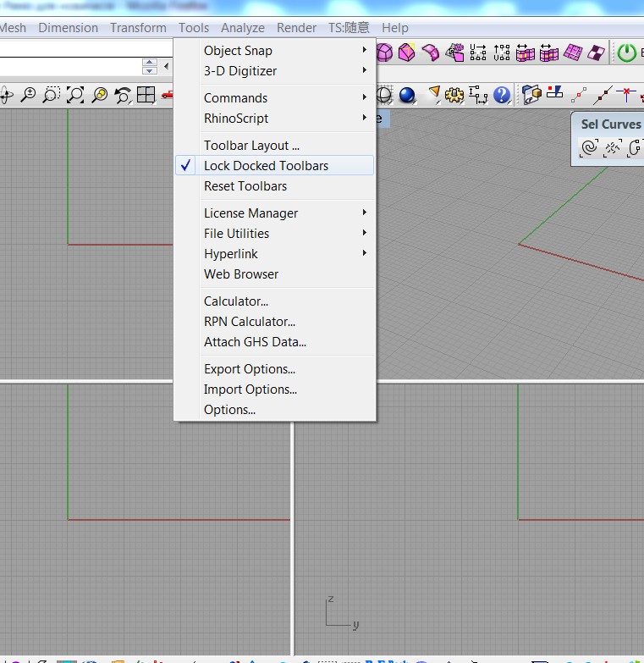
Task: Open the Four Viewports layout icon
Action: tap(146, 95)
